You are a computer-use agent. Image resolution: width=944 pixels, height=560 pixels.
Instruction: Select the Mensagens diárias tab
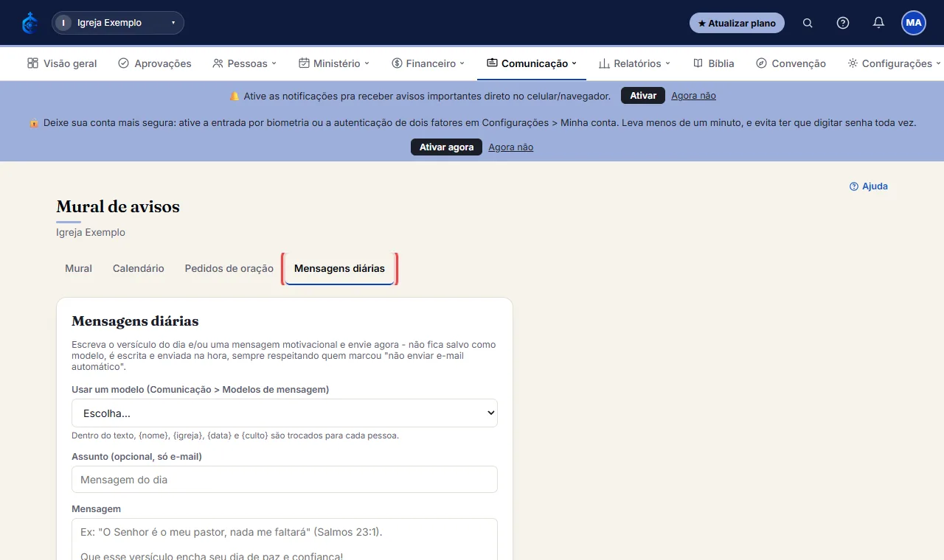point(339,268)
